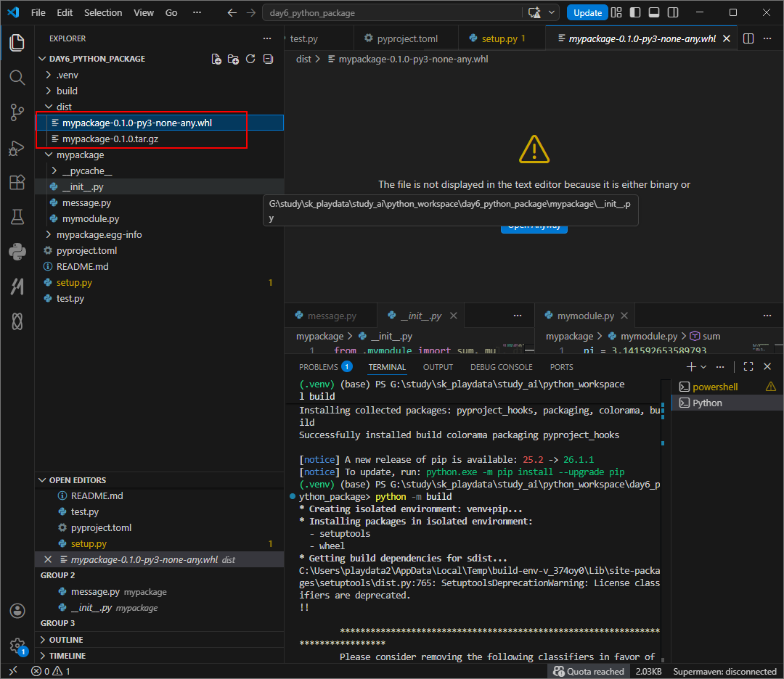This screenshot has width=784, height=679.
Task: Click Supermaven disconnected status item
Action: (x=724, y=671)
